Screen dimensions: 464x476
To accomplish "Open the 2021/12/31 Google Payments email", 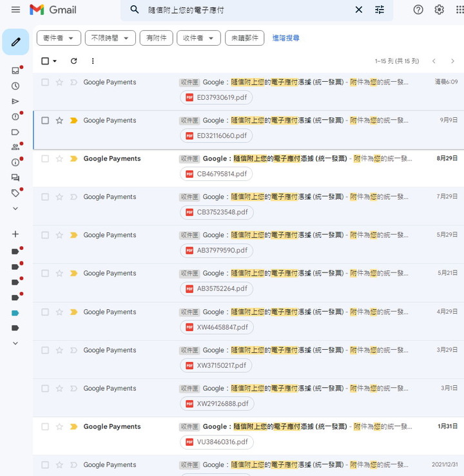I will pos(248,466).
